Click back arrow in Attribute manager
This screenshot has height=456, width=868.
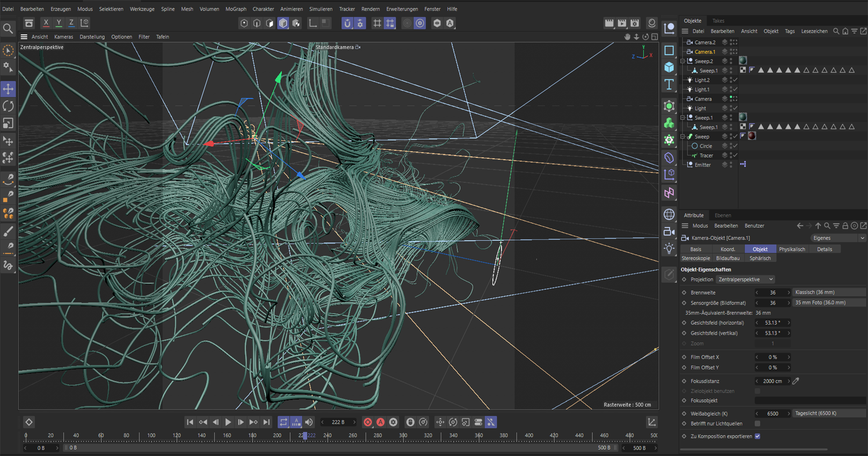coord(800,226)
